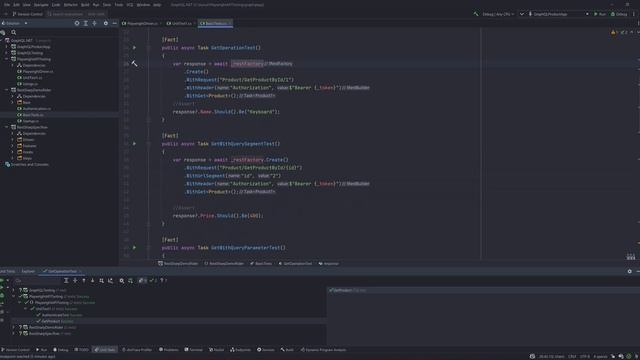640x360 pixels.
Task: Click the down arrow in the unit test toolbar
Action: pyautogui.click(x=93, y=281)
